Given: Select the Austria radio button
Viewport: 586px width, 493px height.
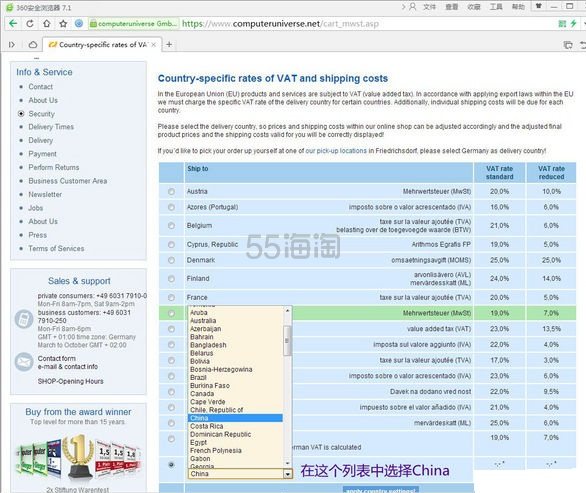Looking at the screenshot, I should click(171, 191).
